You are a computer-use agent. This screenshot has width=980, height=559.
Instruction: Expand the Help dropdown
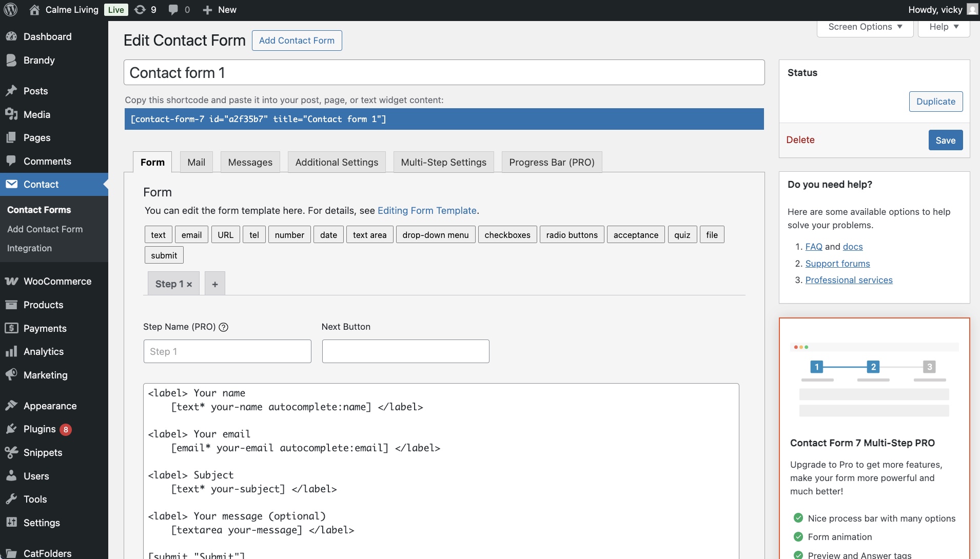click(x=944, y=27)
